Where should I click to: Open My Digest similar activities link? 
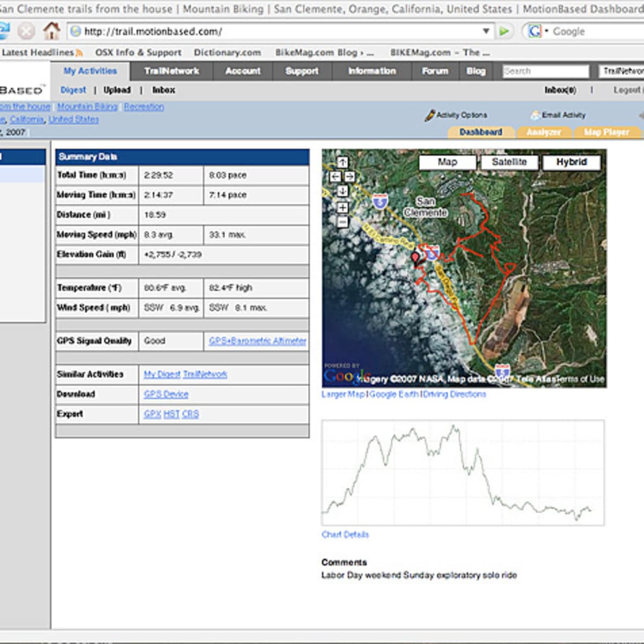pyautogui.click(x=162, y=374)
